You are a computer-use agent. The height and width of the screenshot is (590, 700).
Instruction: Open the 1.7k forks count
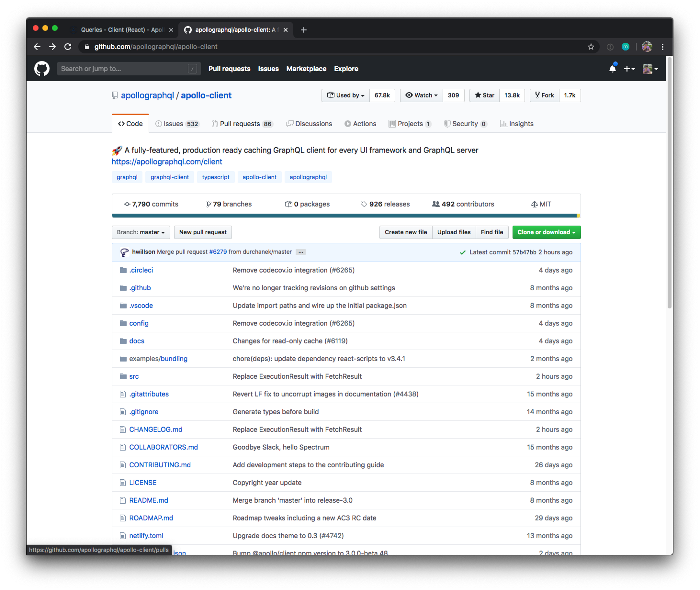(570, 95)
